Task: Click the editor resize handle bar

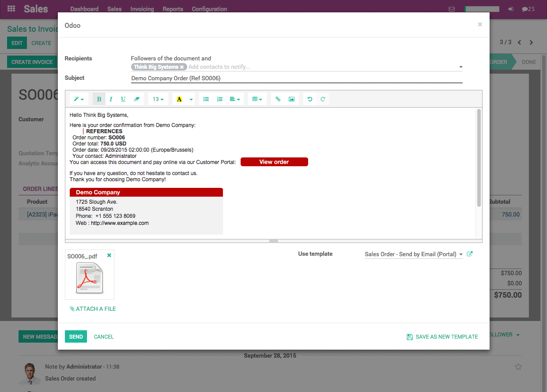Action: [274, 241]
